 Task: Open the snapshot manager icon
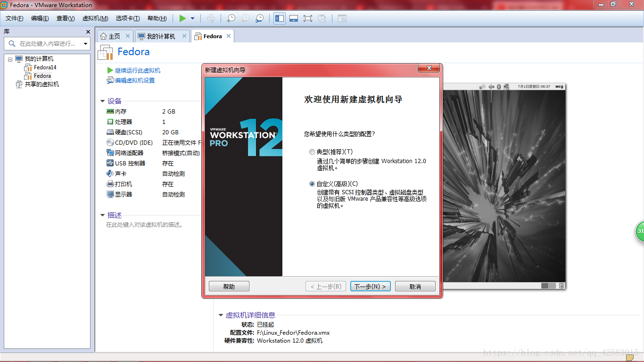point(259,18)
